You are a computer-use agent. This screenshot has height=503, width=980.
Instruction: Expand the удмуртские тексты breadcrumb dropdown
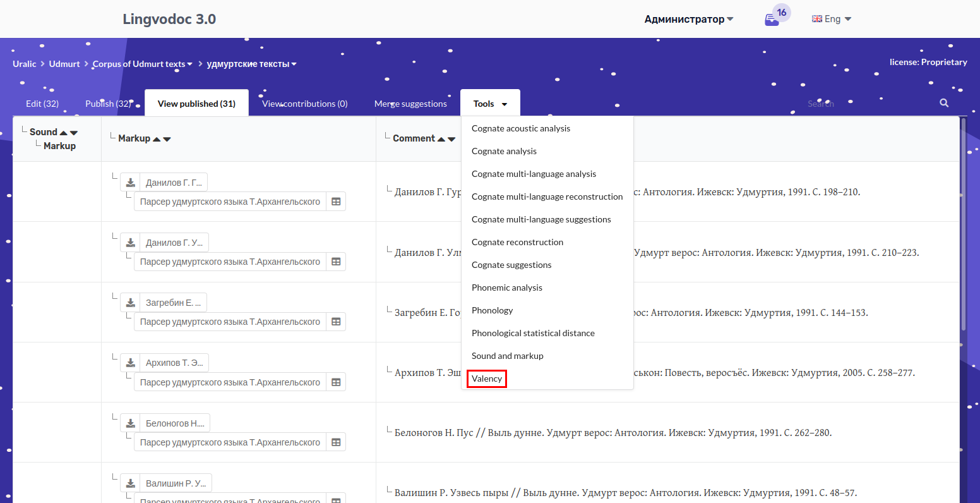coord(252,64)
